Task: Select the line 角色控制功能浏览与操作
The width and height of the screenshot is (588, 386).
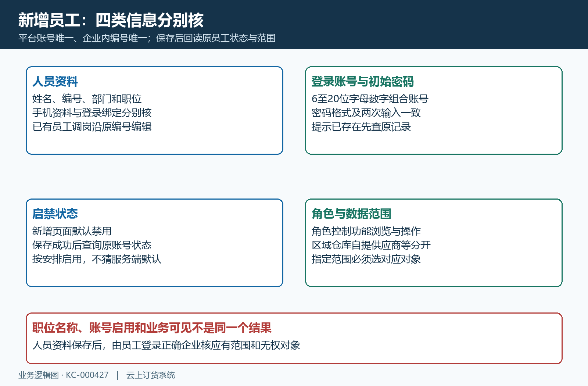Action: point(366,231)
